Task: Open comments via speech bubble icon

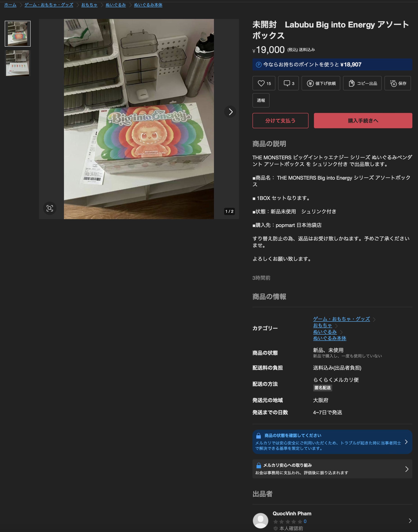Action: (x=286, y=83)
